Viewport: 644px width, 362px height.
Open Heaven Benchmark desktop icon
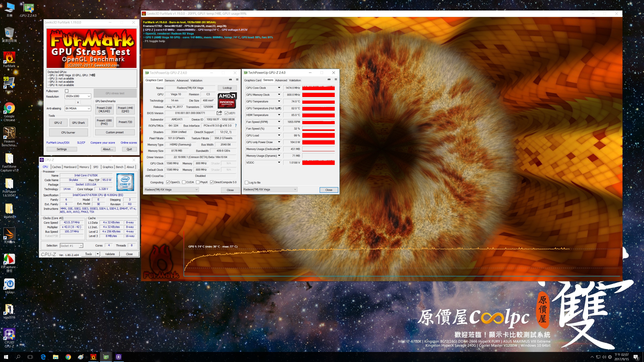coord(9,137)
